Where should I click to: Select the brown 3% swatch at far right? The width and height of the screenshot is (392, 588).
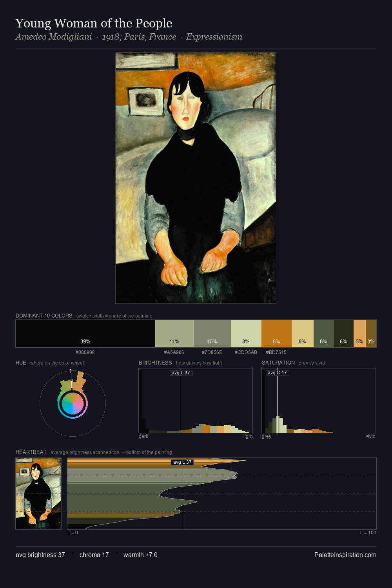(x=371, y=334)
